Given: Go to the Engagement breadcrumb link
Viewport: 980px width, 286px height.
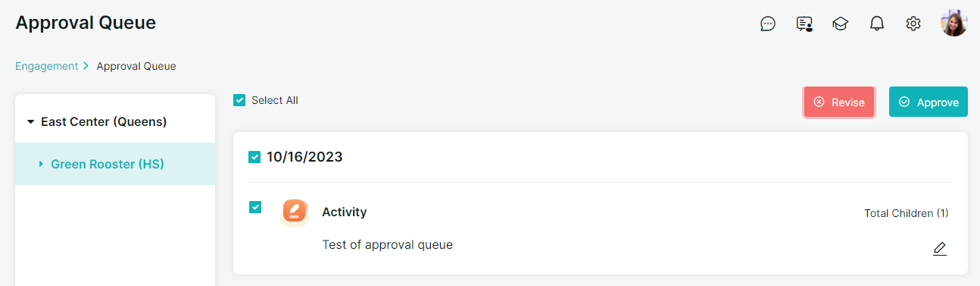Looking at the screenshot, I should point(47,66).
